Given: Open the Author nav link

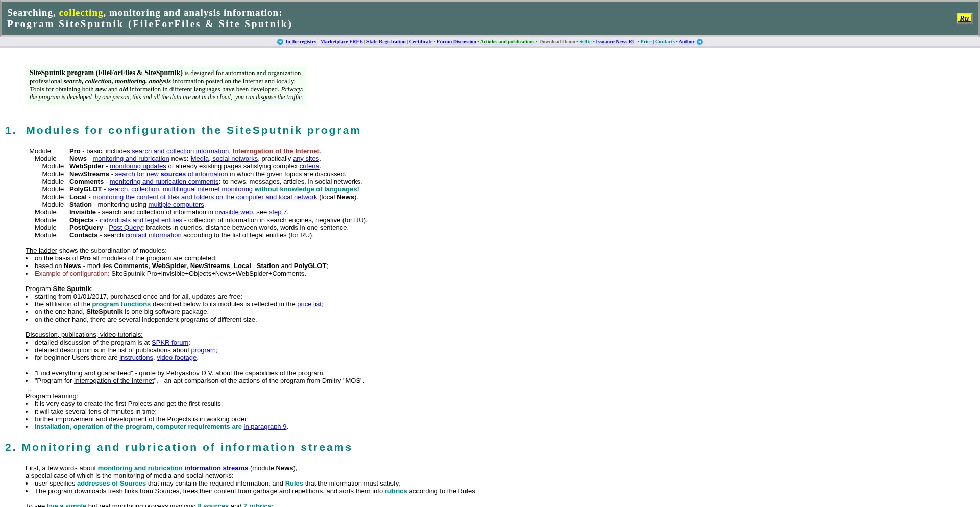Looking at the screenshot, I should [x=687, y=42].
